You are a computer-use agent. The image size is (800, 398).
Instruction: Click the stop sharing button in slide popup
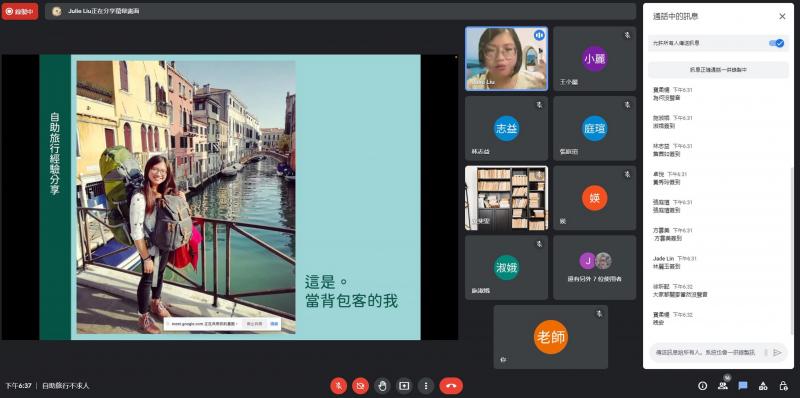(255, 324)
